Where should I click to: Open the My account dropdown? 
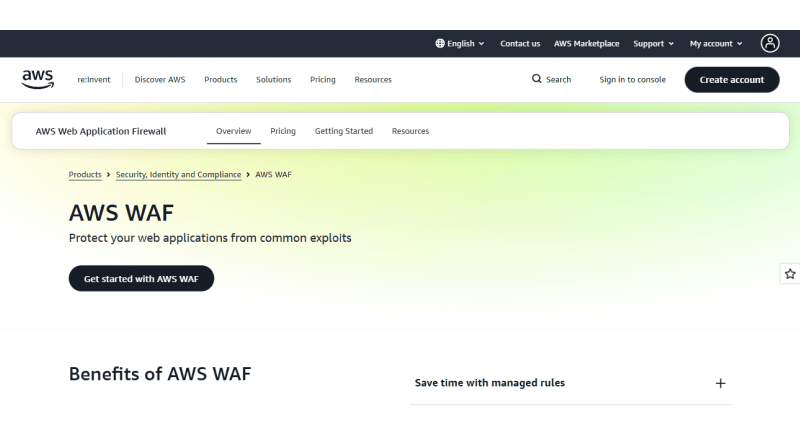coord(716,43)
